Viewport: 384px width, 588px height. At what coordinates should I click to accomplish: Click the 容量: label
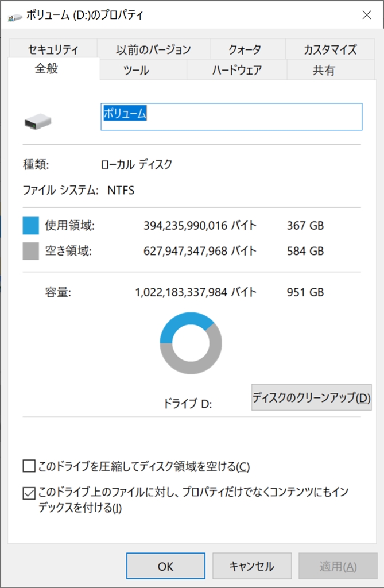58,292
